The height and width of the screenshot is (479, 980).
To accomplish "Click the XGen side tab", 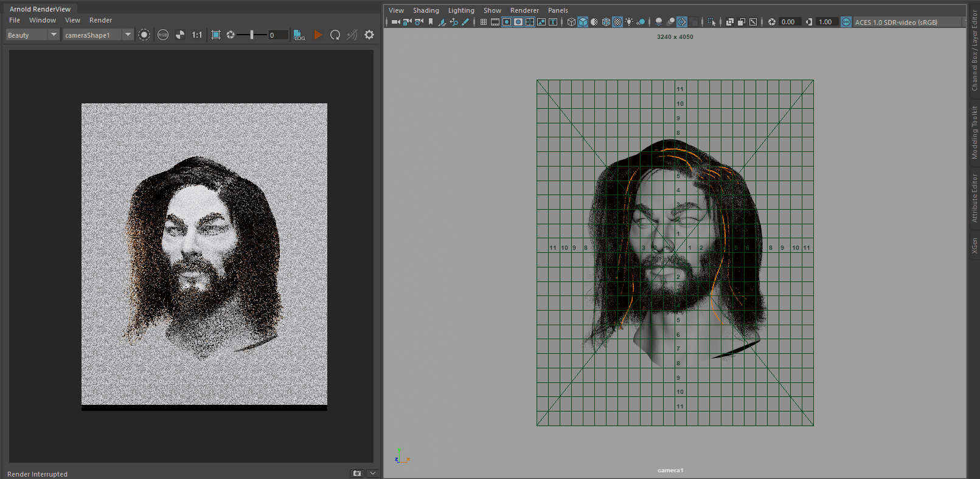I will coord(975,246).
